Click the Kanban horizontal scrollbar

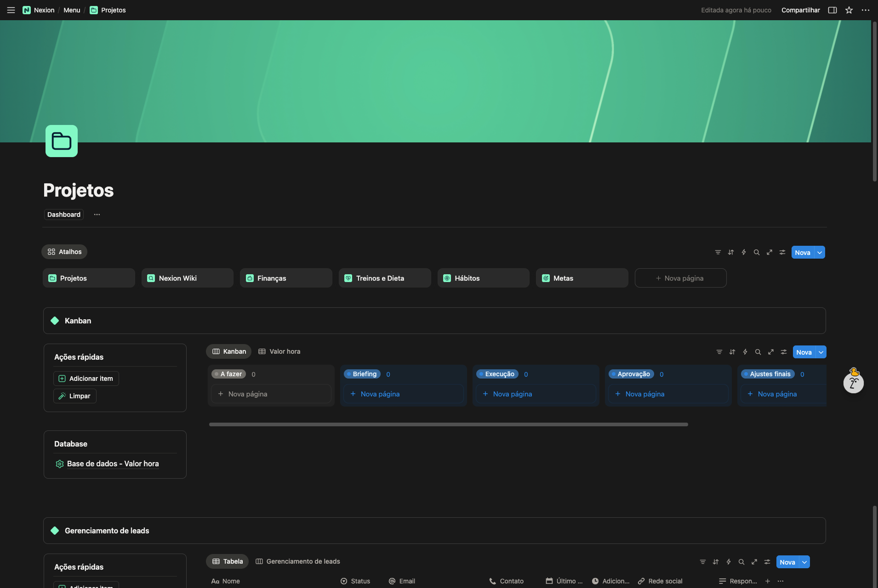(448, 424)
